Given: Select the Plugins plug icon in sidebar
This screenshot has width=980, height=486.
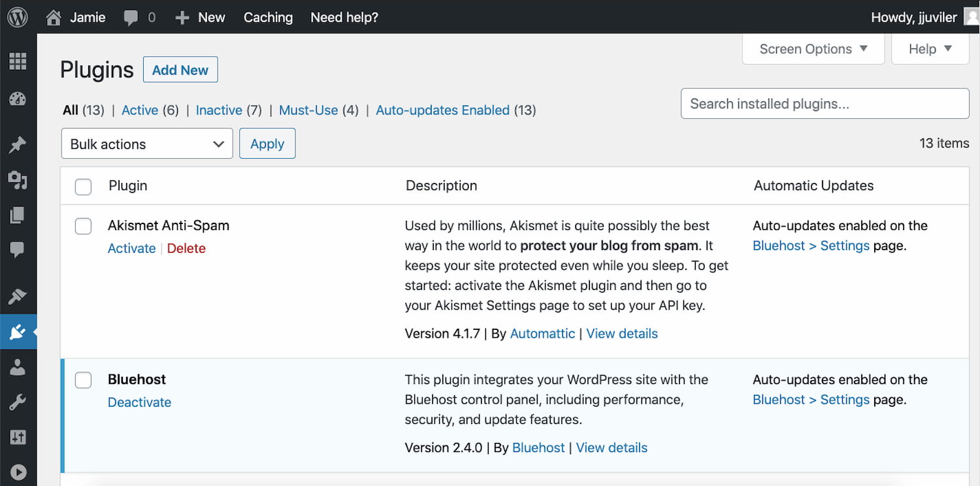Looking at the screenshot, I should pos(18,332).
